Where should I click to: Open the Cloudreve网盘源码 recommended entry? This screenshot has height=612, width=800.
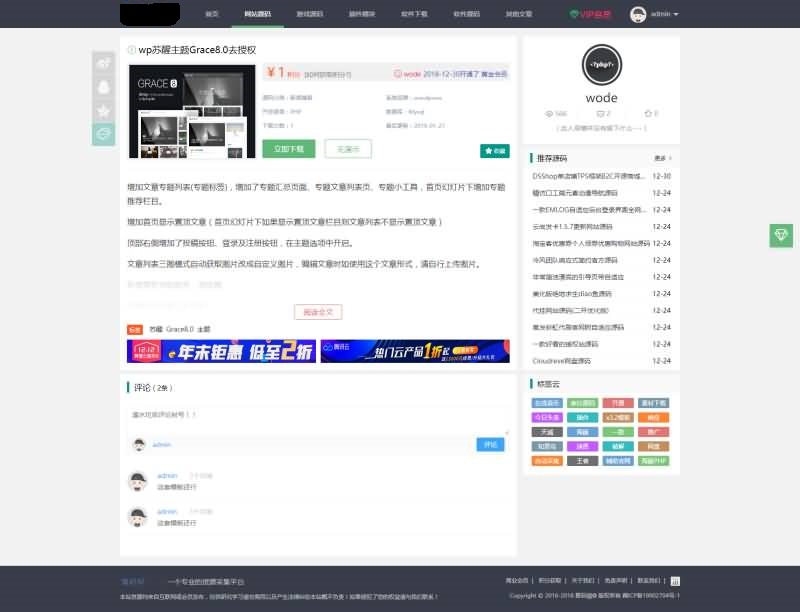pyautogui.click(x=561, y=361)
